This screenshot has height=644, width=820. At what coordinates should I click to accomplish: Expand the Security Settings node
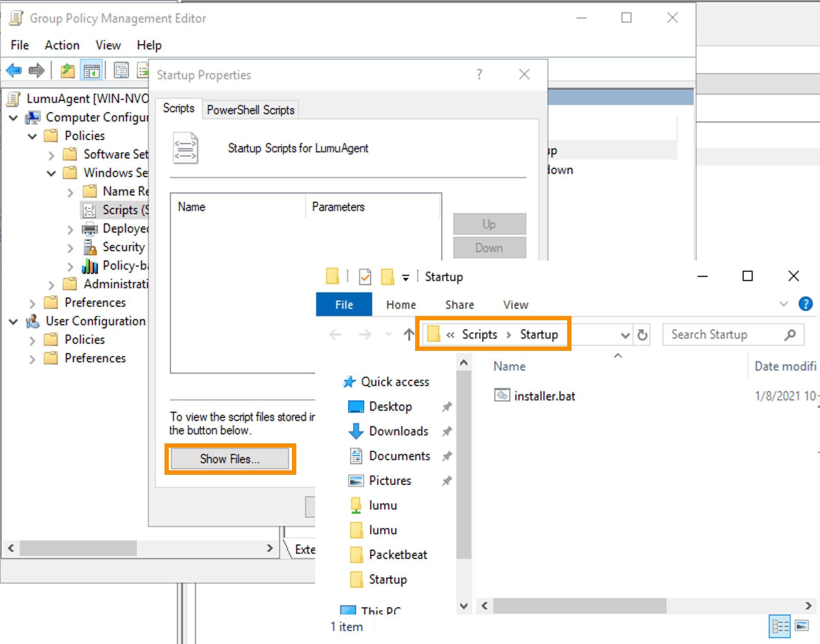tap(70, 248)
